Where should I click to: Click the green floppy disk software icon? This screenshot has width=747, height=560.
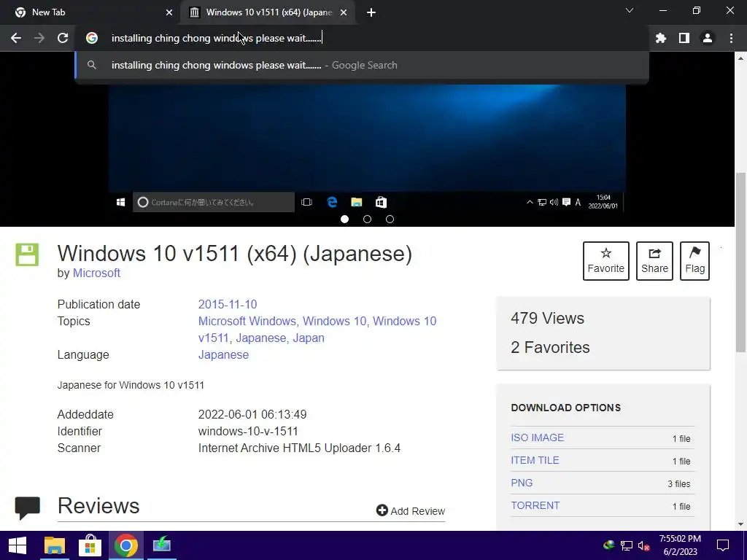tap(27, 254)
